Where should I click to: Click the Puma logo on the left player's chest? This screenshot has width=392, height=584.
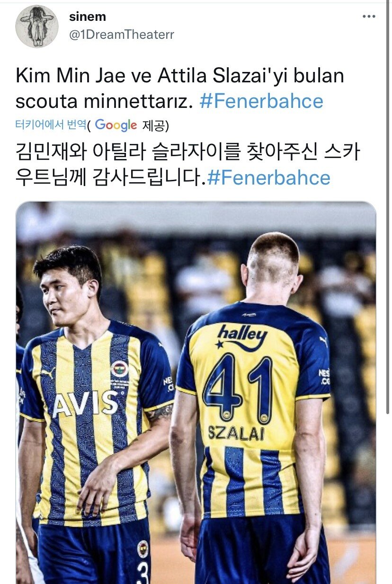click(x=48, y=372)
